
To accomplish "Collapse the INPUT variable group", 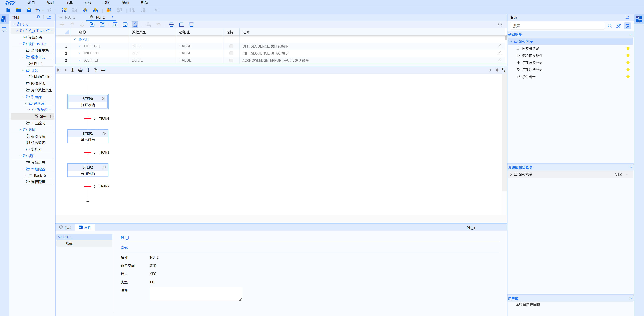I will [75, 39].
